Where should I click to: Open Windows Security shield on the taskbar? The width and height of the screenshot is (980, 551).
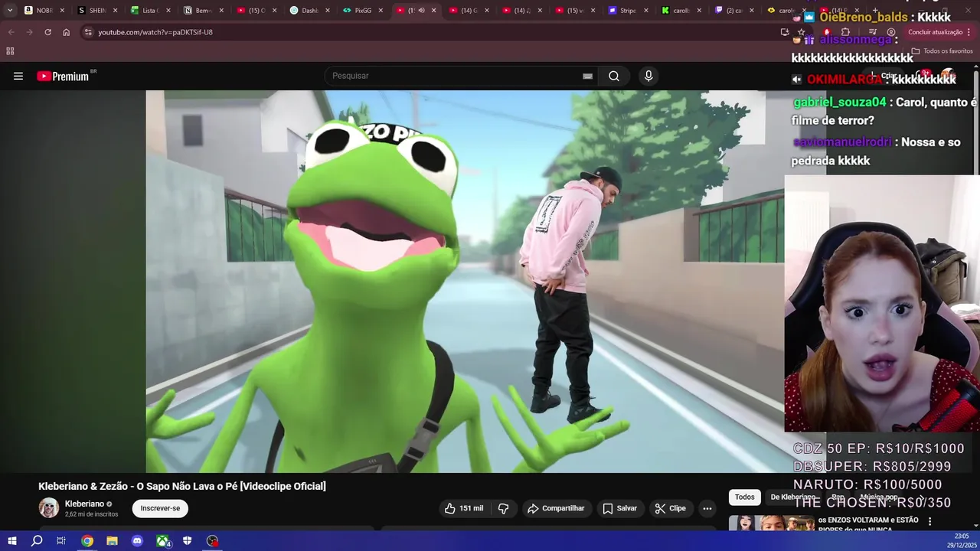pos(187,541)
